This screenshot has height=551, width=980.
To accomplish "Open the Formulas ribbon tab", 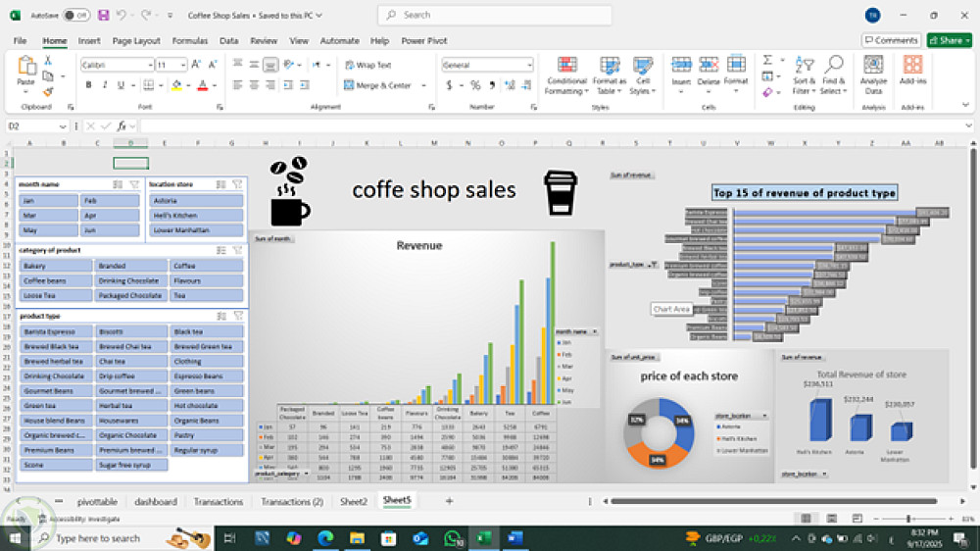I will pyautogui.click(x=189, y=41).
